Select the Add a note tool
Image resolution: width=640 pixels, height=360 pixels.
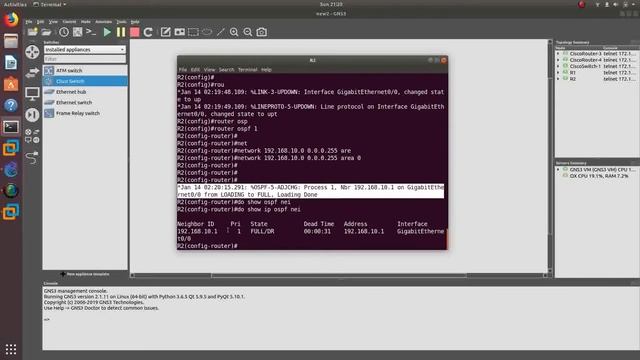(x=165, y=32)
